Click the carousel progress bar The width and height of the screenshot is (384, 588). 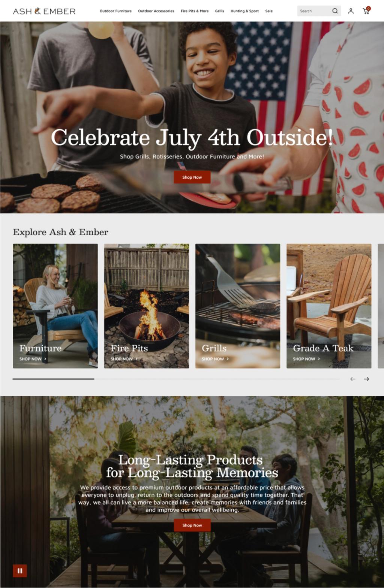(x=176, y=379)
